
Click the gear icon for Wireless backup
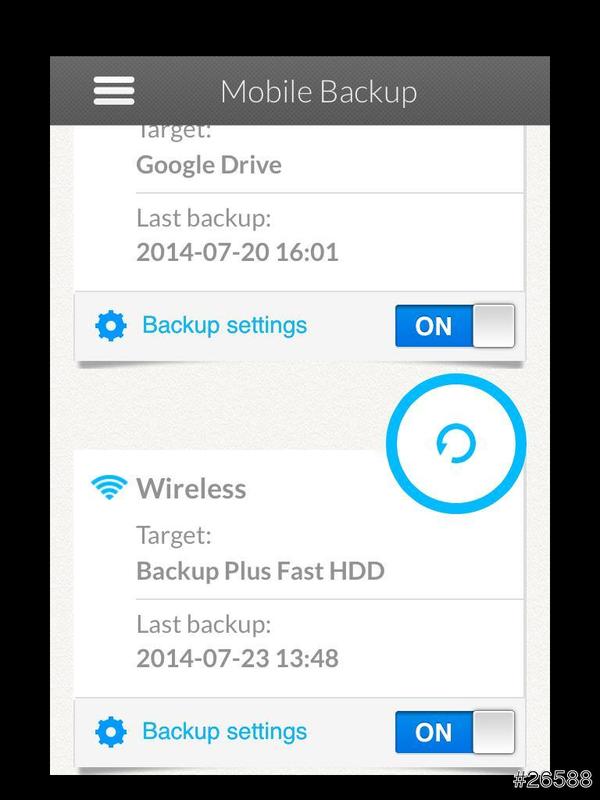(111, 731)
